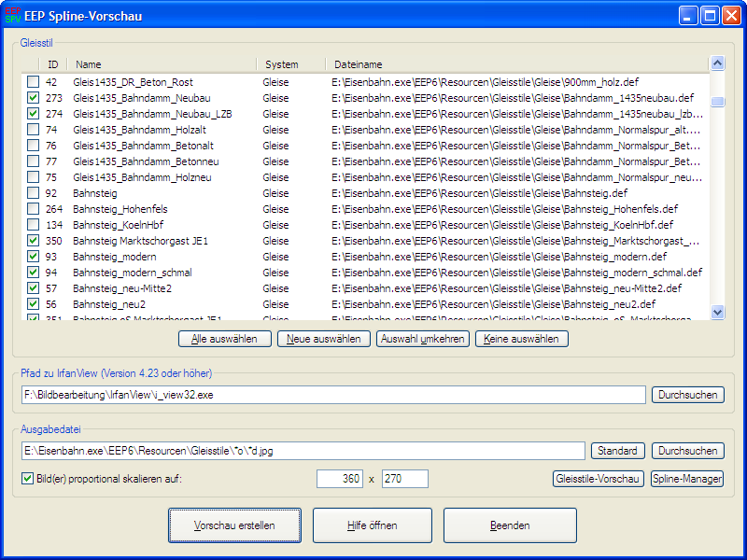Image resolution: width=747 pixels, height=560 pixels.
Task: Reset output file with Standard button
Action: (x=617, y=451)
